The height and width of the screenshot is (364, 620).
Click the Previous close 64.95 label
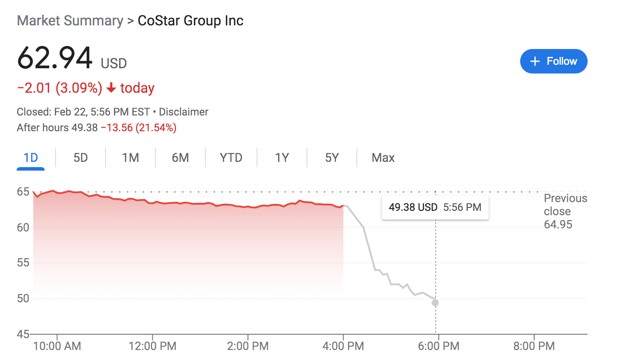pyautogui.click(x=565, y=212)
